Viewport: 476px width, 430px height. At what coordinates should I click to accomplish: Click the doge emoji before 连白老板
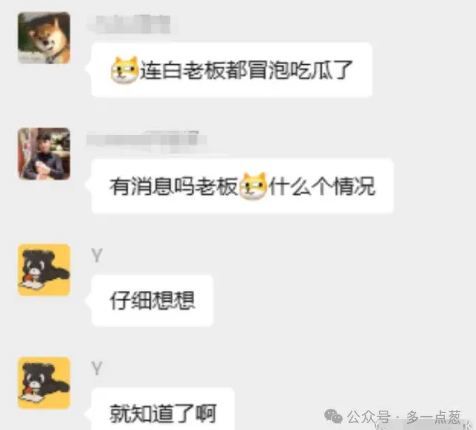pos(125,70)
